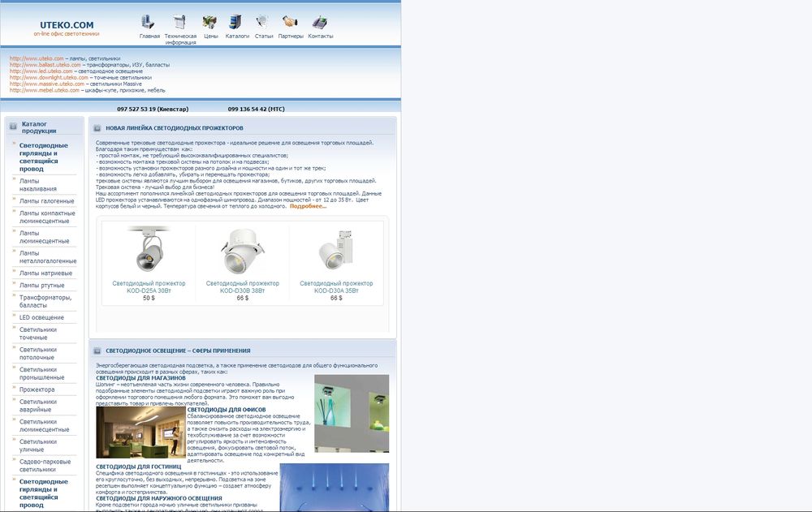Click the office lighting photo

click(x=140, y=432)
